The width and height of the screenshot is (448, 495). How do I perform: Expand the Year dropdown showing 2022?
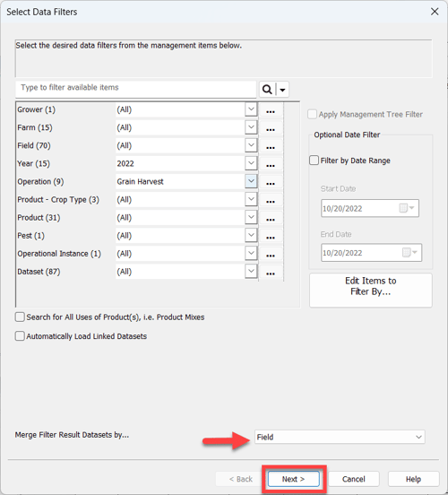point(251,163)
